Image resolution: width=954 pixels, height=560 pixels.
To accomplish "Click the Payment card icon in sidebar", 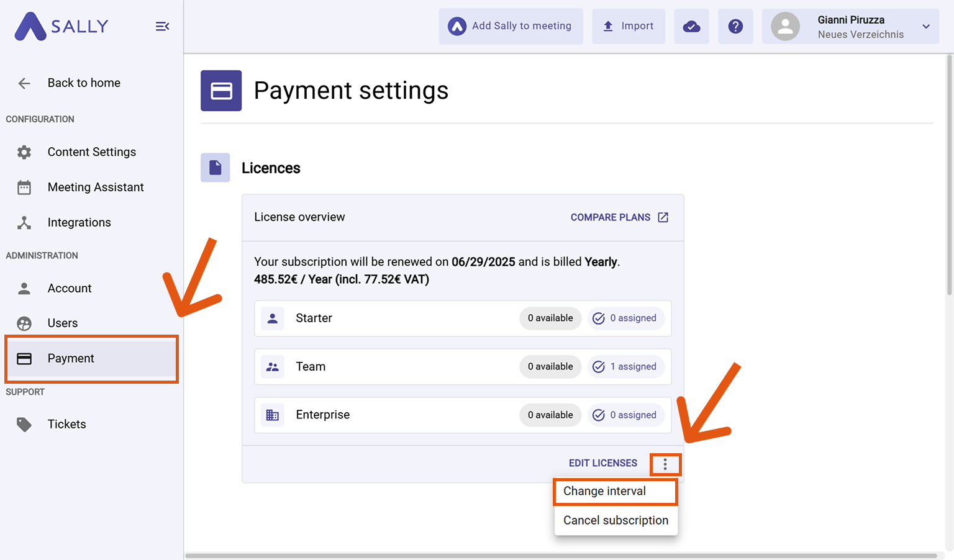I will (x=24, y=359).
